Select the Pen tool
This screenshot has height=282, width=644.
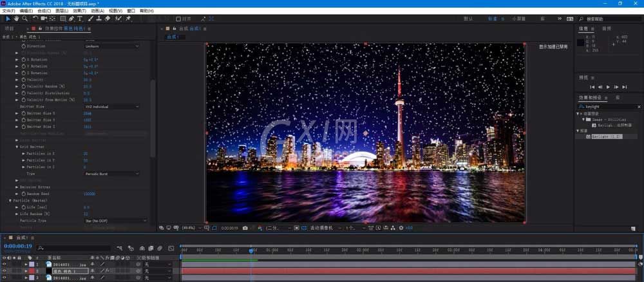71,19
